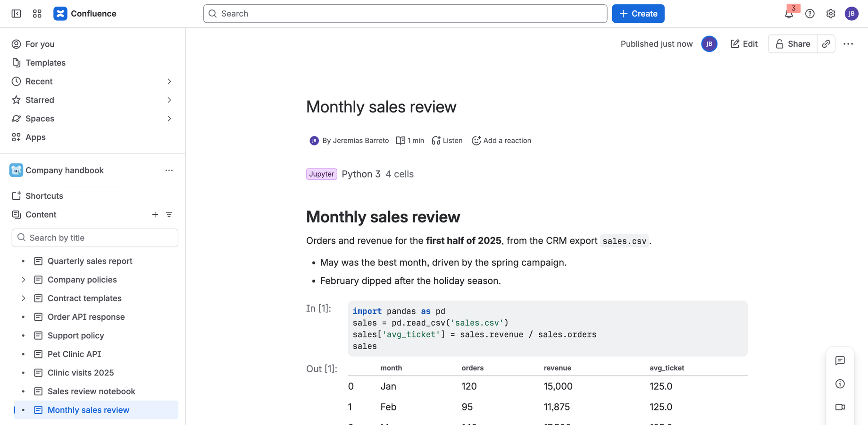
Task: Collapse the sidebar with the panel icon
Action: pos(17,14)
